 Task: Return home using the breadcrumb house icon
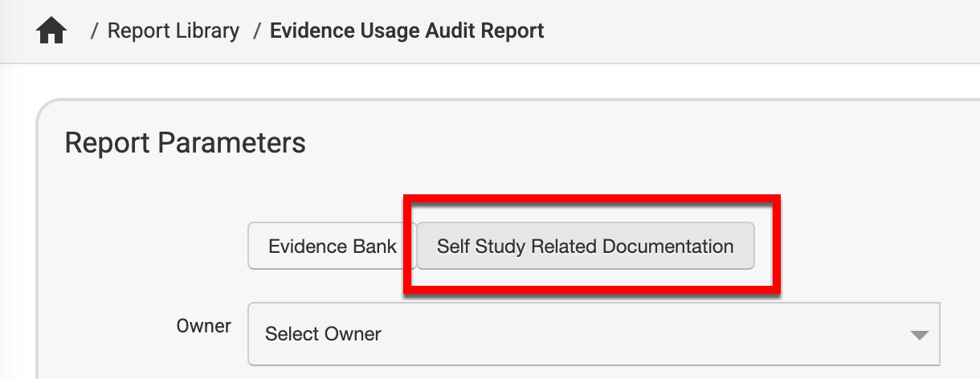[52, 31]
